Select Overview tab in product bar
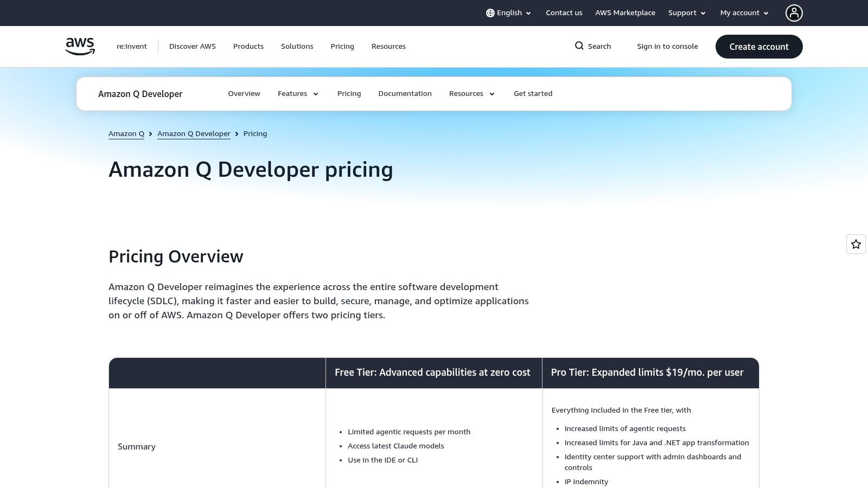868x488 pixels. point(244,94)
